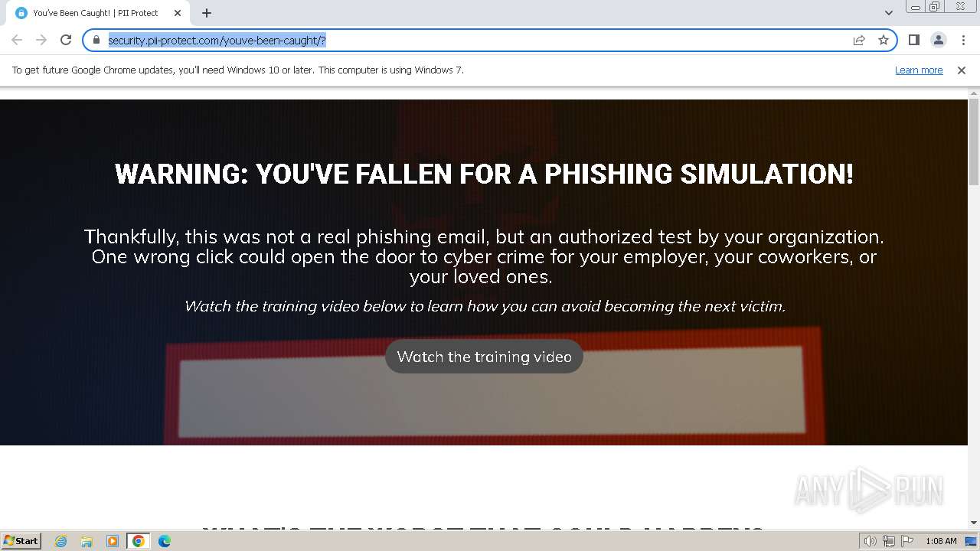Open Chrome three-dot menu
The image size is (980, 551).
tap(963, 40)
